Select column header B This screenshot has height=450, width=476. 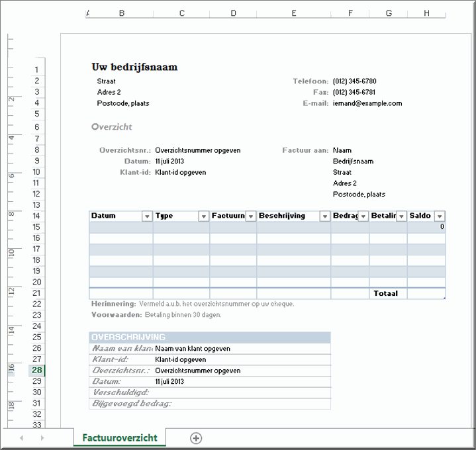click(122, 13)
